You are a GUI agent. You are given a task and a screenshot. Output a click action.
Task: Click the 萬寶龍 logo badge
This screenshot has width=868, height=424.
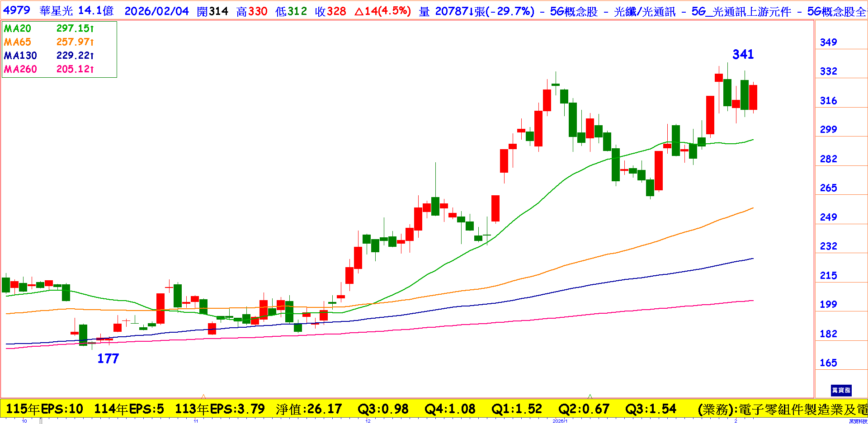(x=841, y=390)
